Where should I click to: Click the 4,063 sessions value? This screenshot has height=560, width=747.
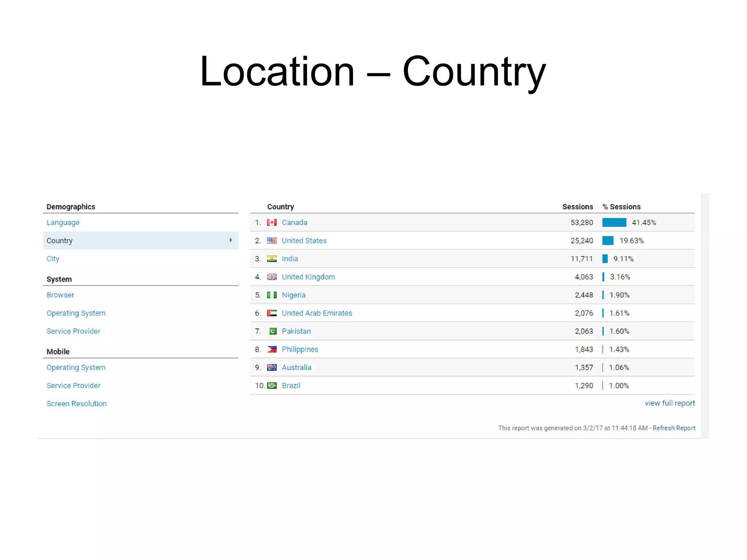pyautogui.click(x=584, y=277)
